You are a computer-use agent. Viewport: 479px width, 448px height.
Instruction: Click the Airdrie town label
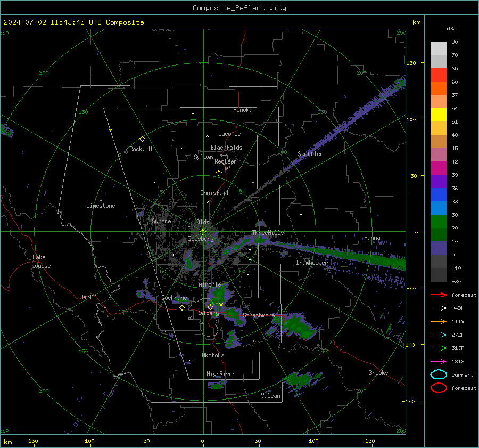click(210, 284)
